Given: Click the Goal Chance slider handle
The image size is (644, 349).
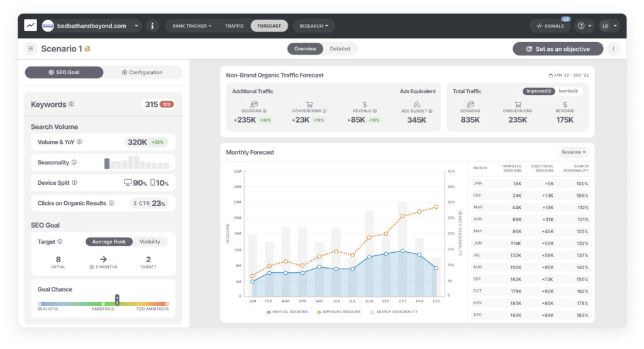Looking at the screenshot, I should click(x=117, y=300).
